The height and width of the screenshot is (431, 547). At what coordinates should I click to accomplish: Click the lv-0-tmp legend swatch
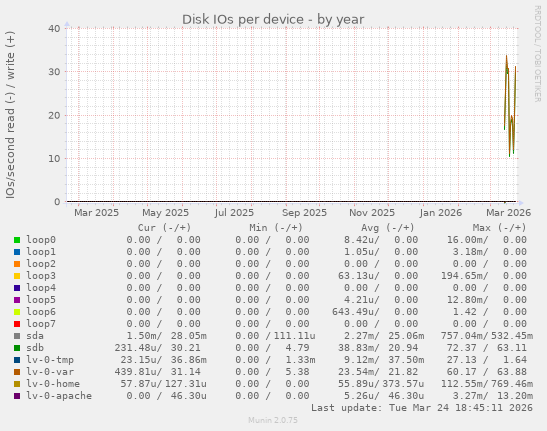(x=17, y=360)
